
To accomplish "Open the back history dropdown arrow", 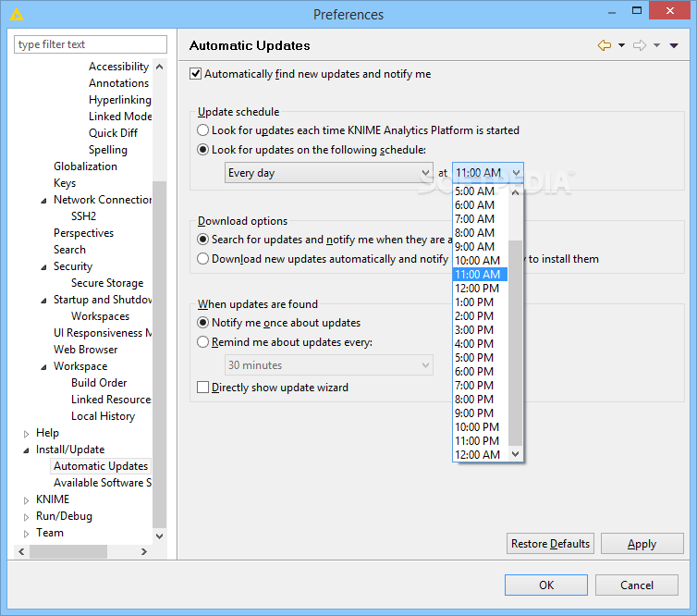I will 621,45.
